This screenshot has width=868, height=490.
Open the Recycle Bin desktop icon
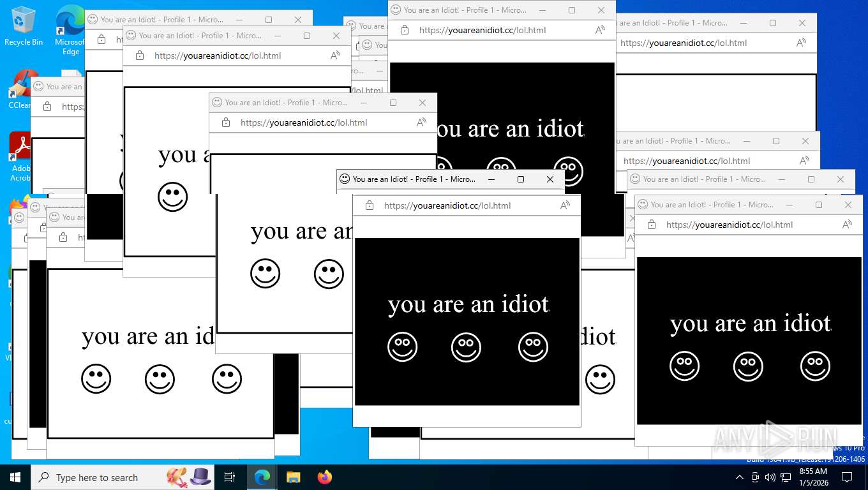24,26
